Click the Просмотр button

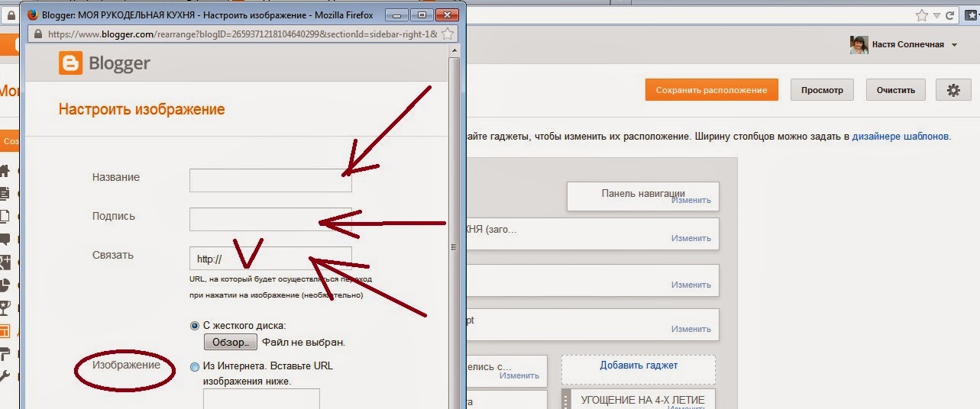(x=822, y=89)
